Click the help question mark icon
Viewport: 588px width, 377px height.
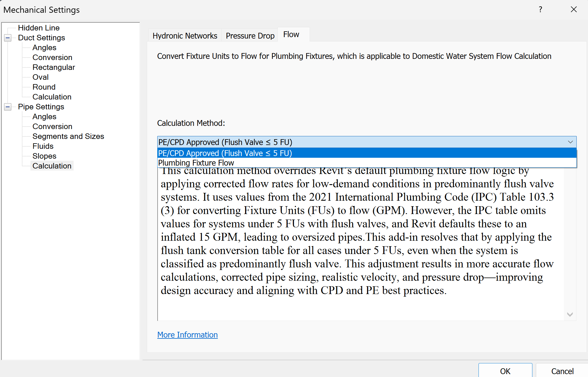pos(540,10)
